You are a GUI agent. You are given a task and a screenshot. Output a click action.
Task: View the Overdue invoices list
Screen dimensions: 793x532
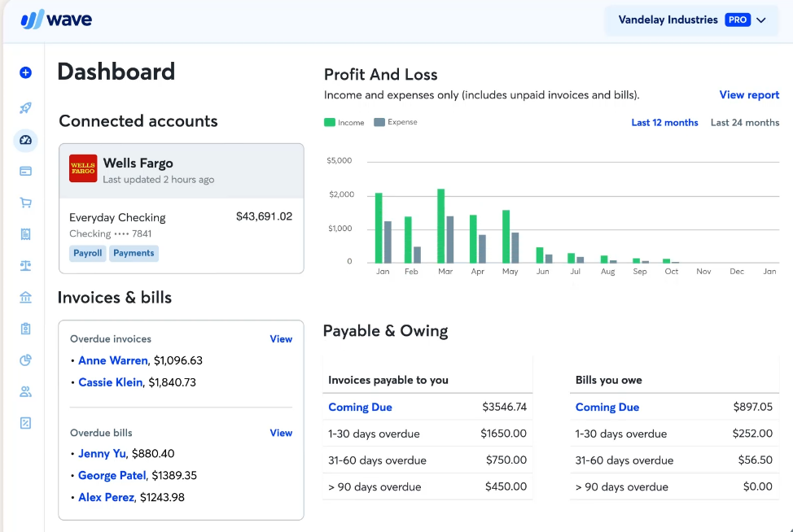point(281,338)
